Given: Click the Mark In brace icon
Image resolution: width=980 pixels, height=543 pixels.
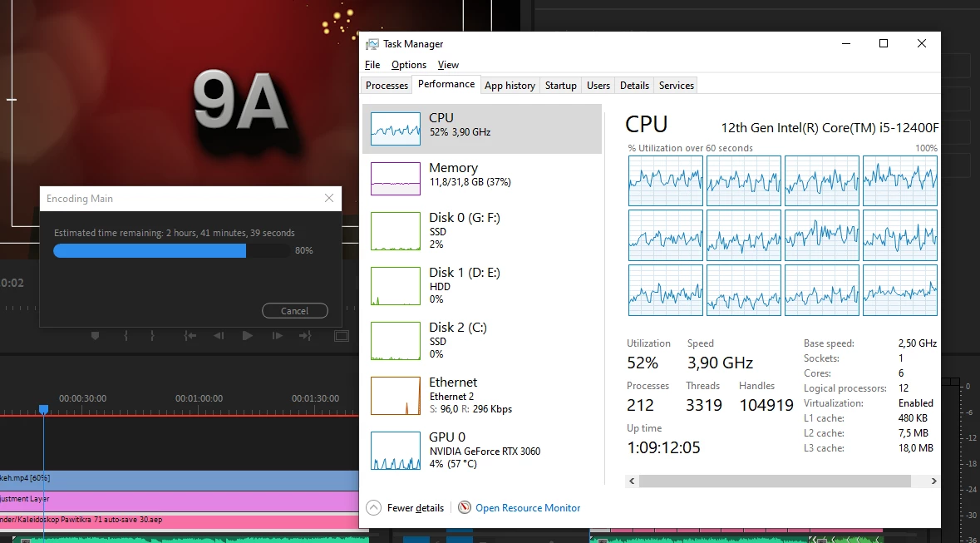Looking at the screenshot, I should (x=126, y=336).
